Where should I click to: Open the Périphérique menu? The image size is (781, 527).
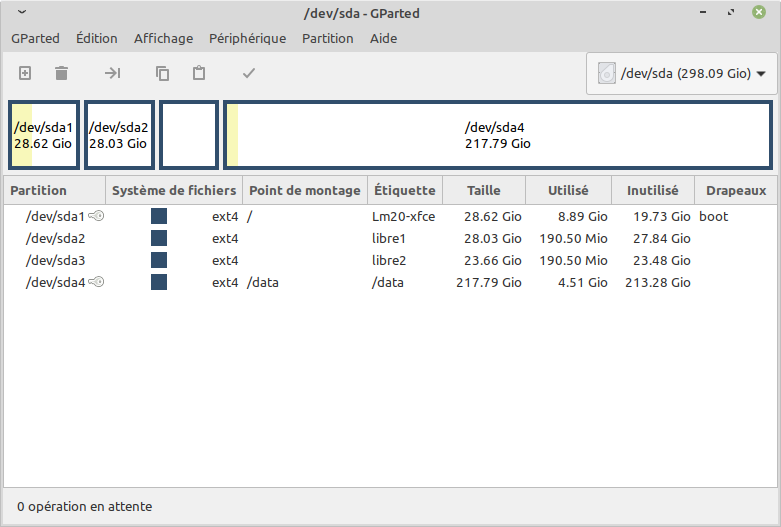247,39
